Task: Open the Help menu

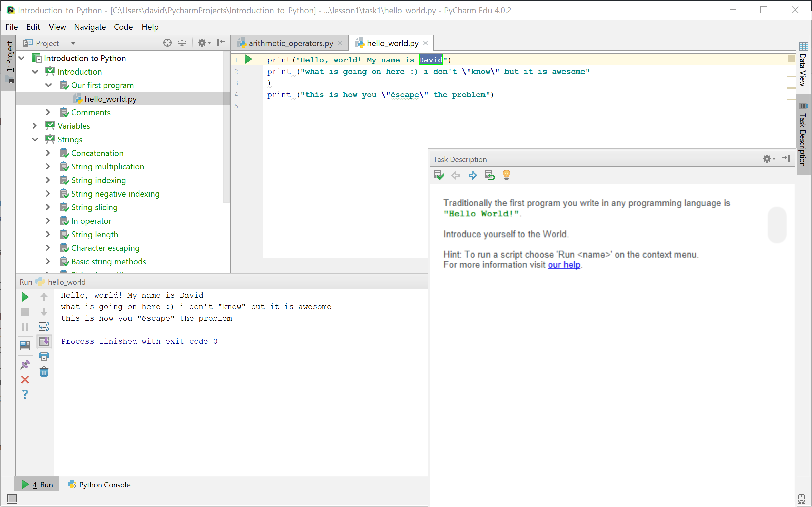Action: [x=150, y=27]
